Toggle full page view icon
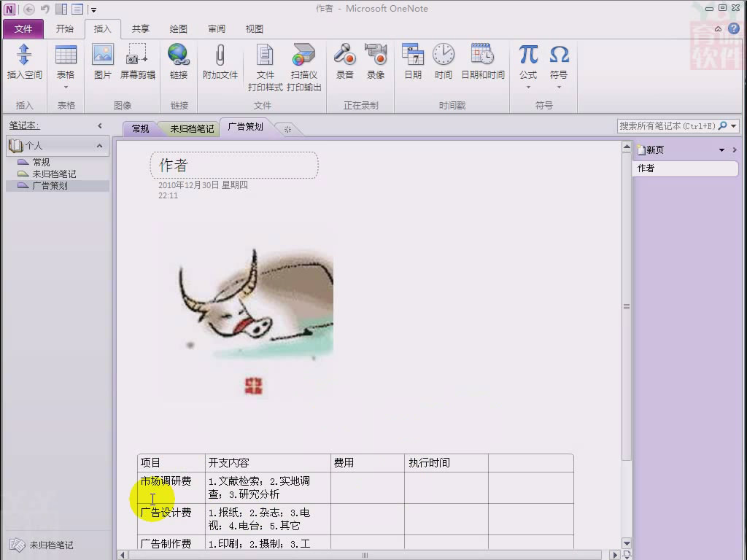This screenshot has height=560, width=747. point(77,9)
